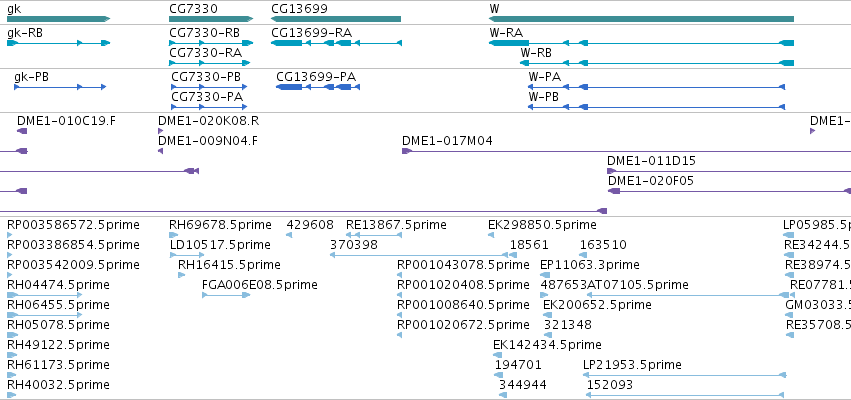Select the DME1-020F05 clone label
This screenshot has height=400, width=851.
click(651, 181)
